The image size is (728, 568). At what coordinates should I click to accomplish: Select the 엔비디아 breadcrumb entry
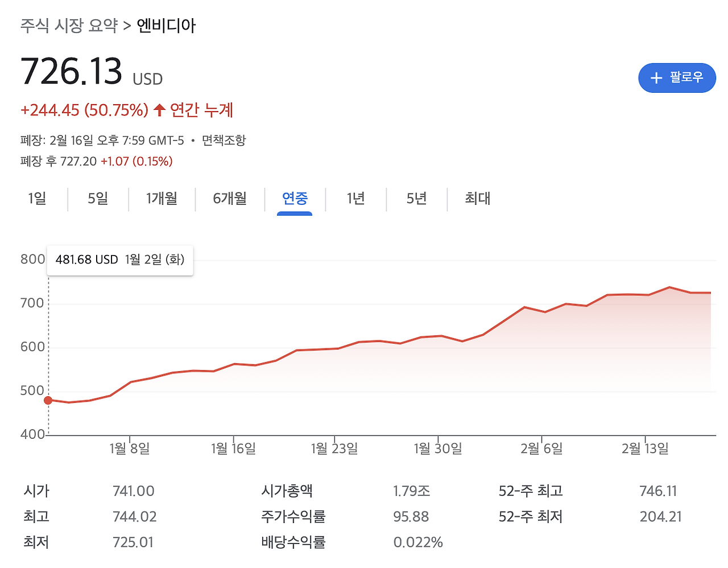tap(166, 25)
